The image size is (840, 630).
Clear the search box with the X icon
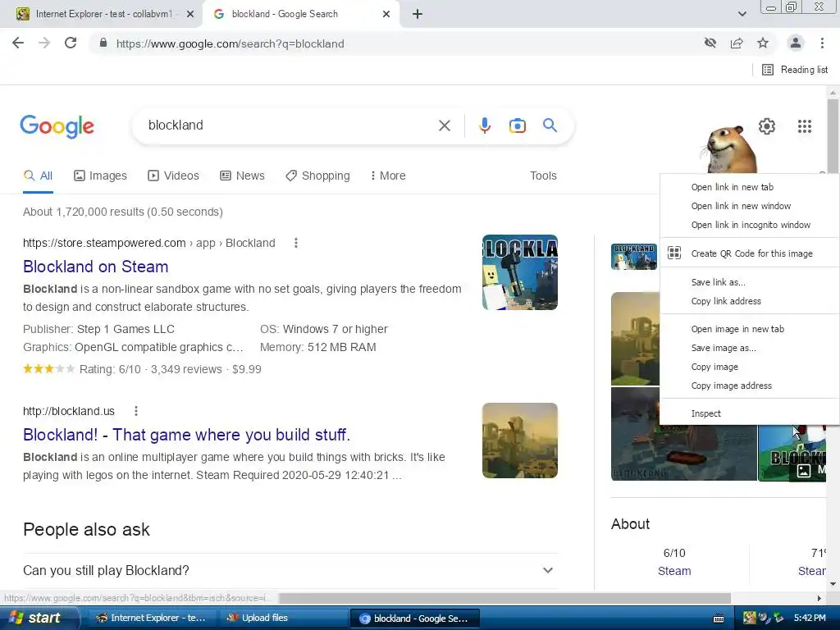pos(444,126)
